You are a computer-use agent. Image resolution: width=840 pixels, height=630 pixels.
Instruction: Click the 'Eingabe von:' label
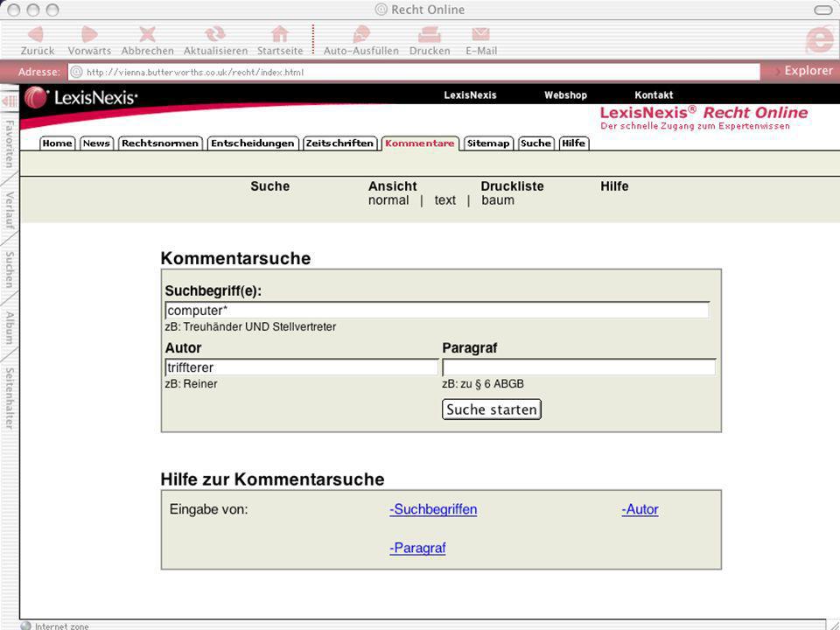(209, 509)
